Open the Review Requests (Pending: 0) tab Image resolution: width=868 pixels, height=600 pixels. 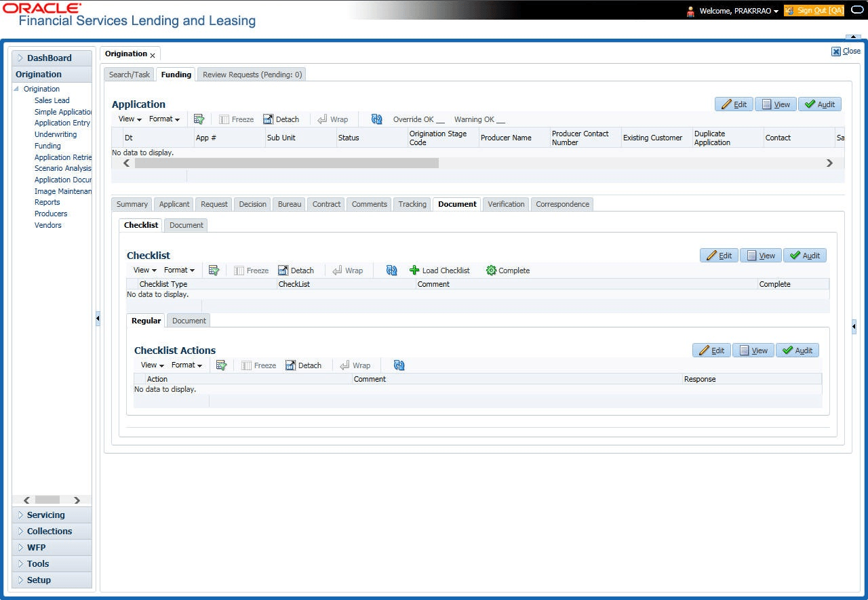pyautogui.click(x=252, y=75)
